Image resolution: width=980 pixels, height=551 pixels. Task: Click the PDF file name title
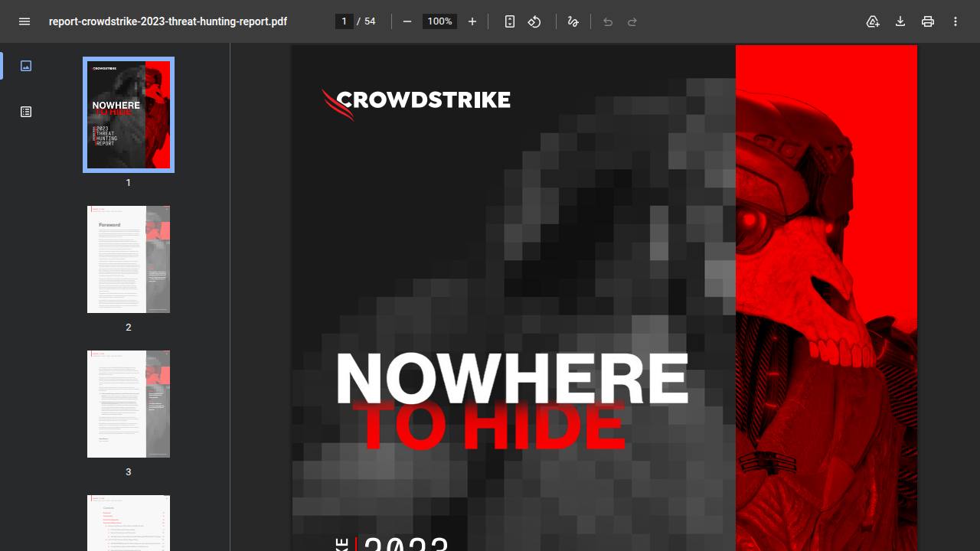(x=168, y=21)
